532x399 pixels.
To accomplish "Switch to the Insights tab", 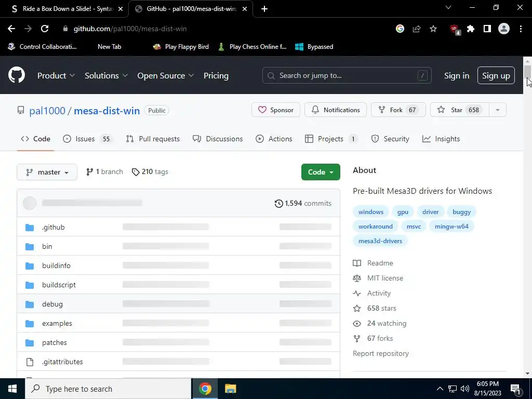I will [x=441, y=139].
